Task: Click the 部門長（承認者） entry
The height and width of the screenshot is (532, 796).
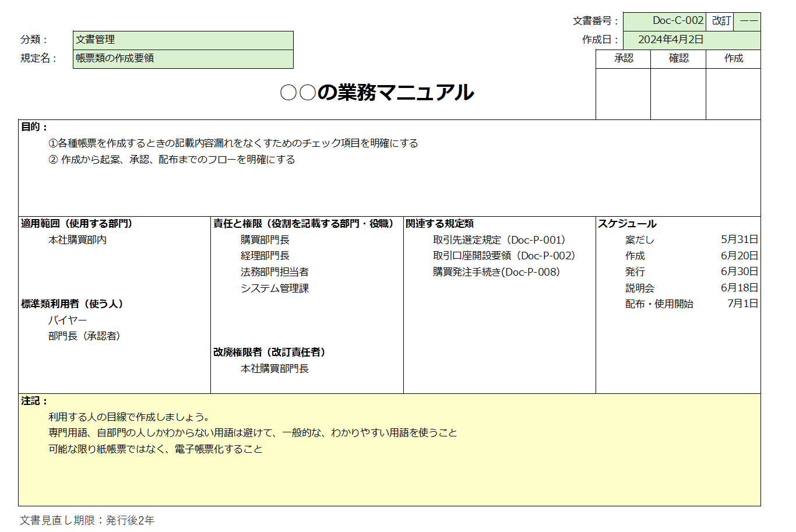Action: point(84,336)
